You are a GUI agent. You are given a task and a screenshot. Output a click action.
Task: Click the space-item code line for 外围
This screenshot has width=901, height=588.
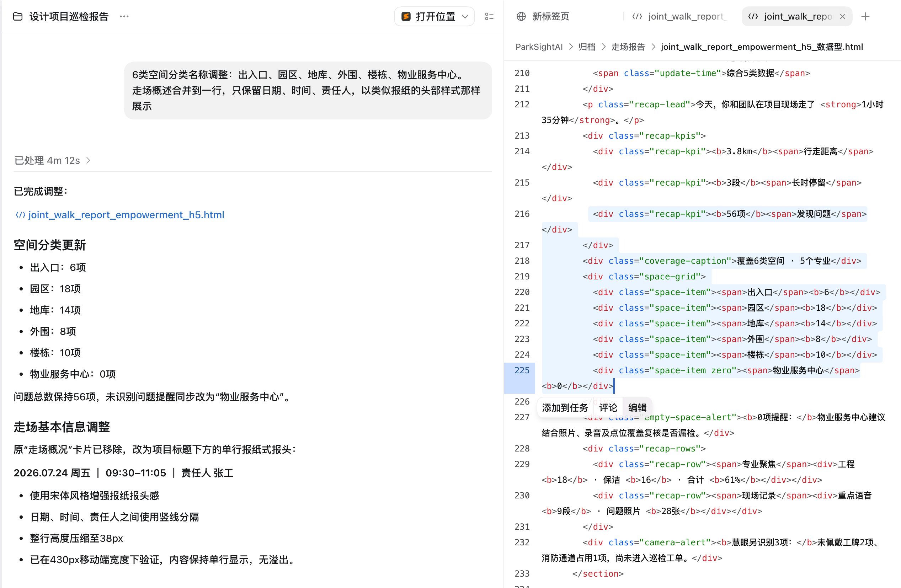pos(732,339)
